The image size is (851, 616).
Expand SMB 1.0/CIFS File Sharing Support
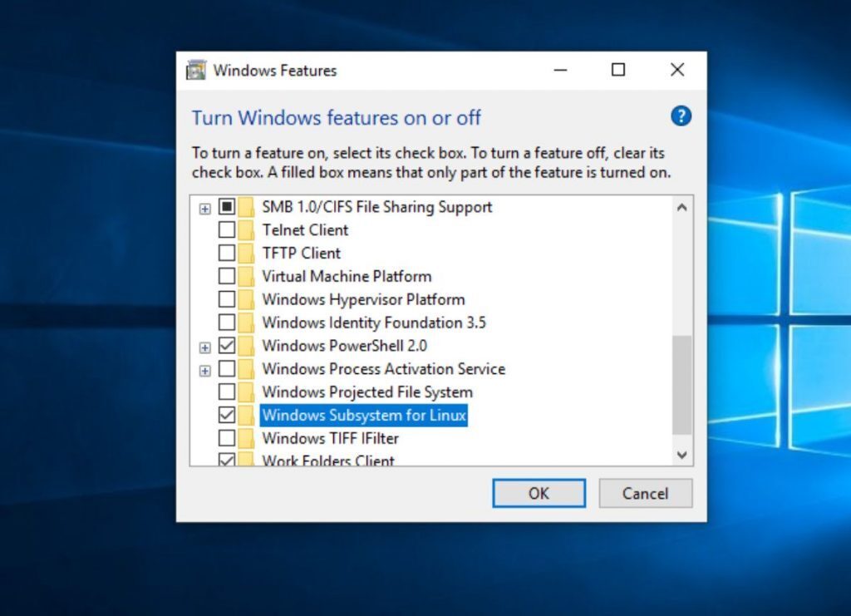click(x=205, y=207)
